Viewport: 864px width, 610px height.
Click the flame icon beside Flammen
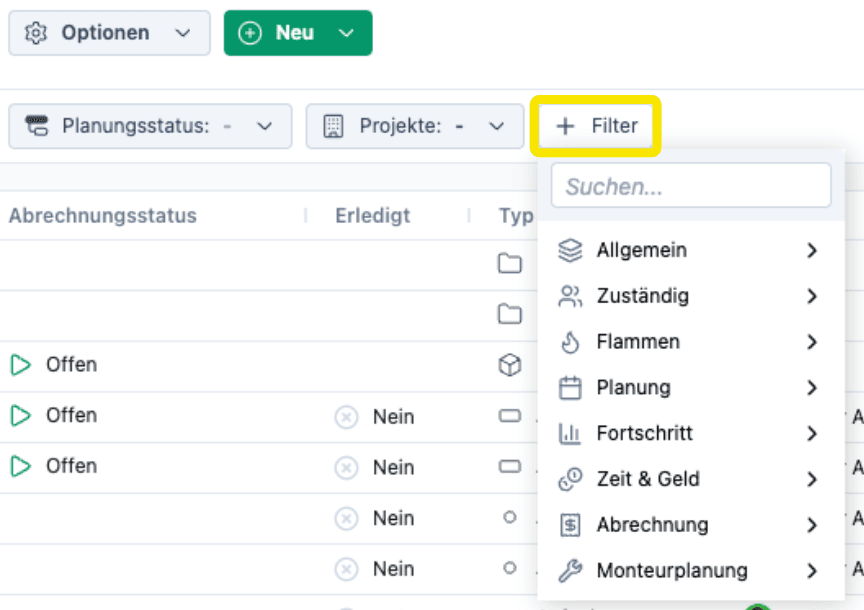570,342
